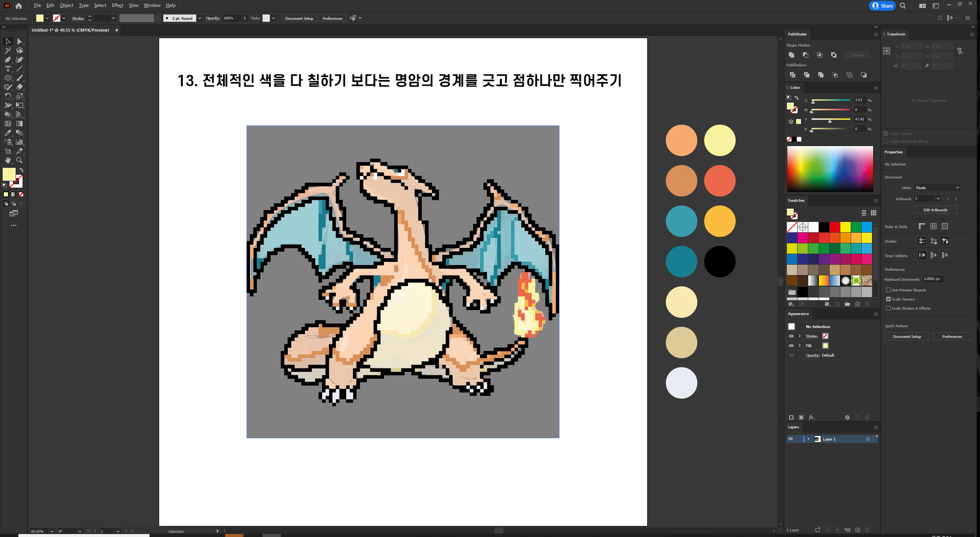Viewport: 980px width, 537px height.
Task: Show rulers icon in Ruler & Grids
Action: pos(922,226)
